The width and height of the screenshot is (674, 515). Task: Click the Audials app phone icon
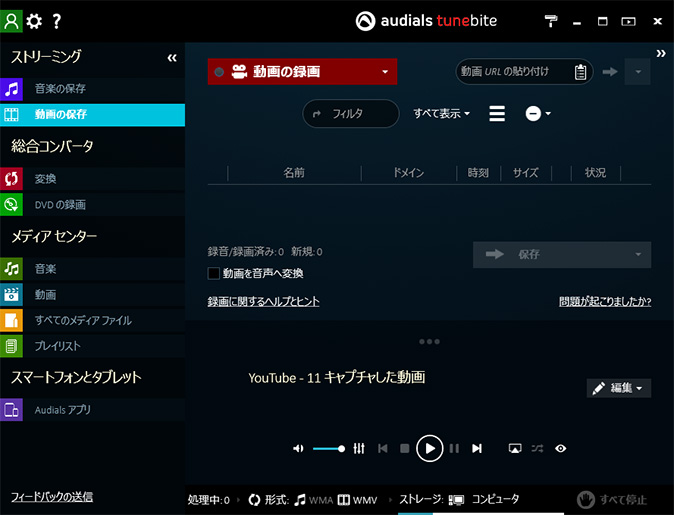pos(11,410)
